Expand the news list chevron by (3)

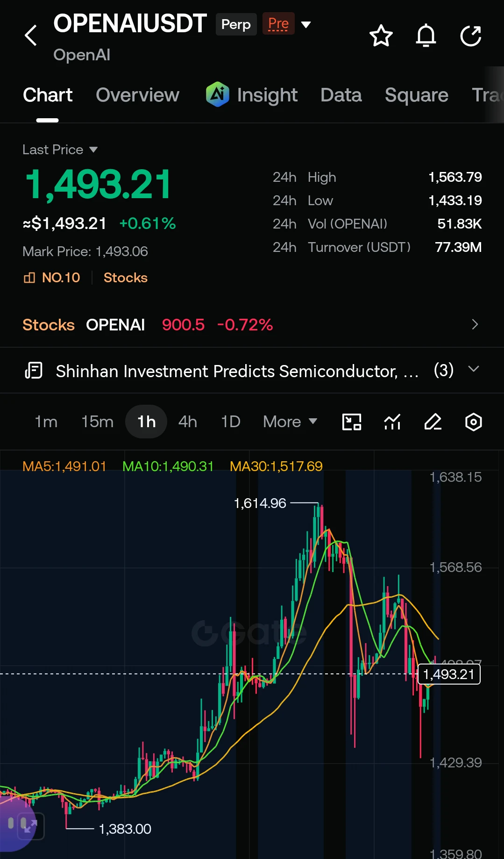pyautogui.click(x=474, y=369)
